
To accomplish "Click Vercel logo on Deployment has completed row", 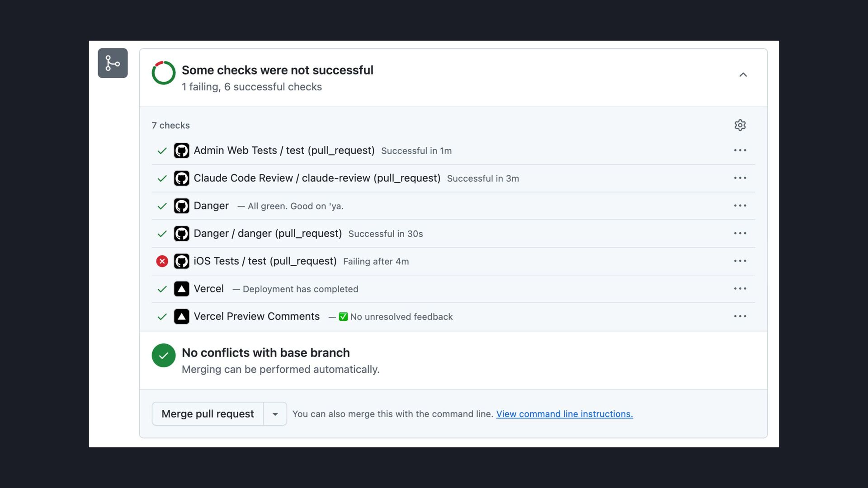I will pos(182,289).
